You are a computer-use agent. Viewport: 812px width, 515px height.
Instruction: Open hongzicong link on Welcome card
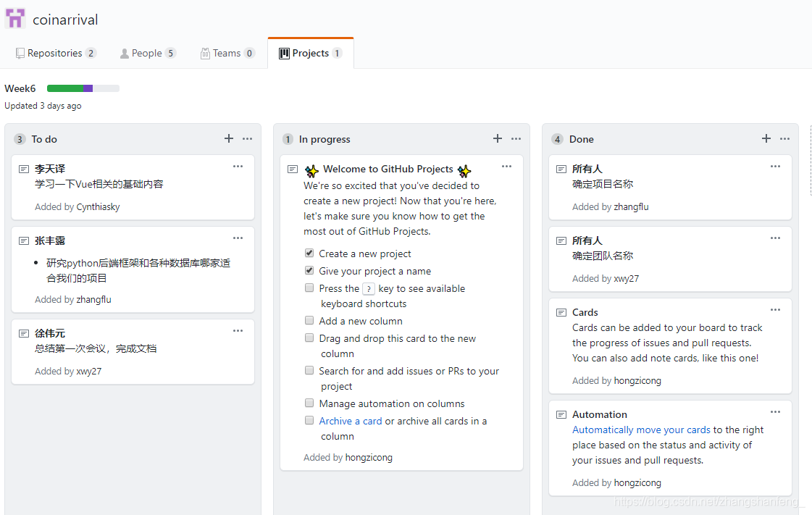[369, 458]
